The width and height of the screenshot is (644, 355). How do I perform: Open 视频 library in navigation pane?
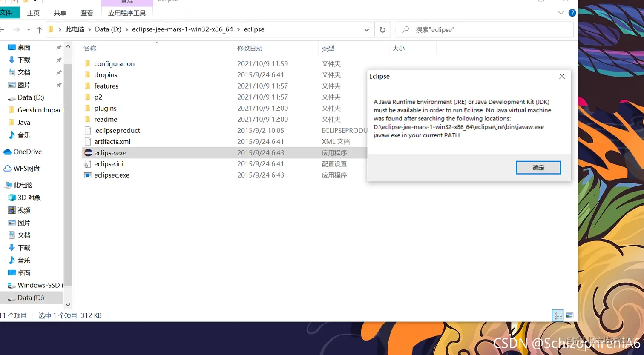(20, 210)
